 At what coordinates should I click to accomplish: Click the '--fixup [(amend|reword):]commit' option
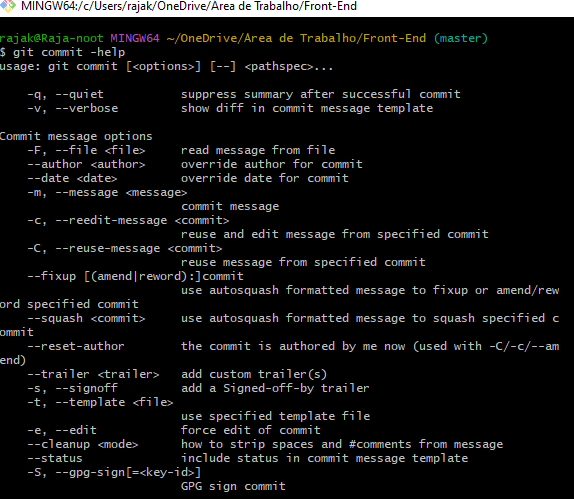(x=135, y=276)
